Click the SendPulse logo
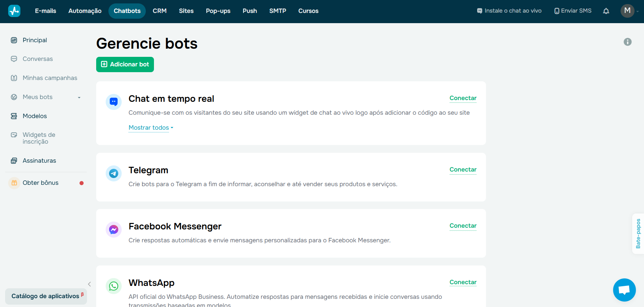This screenshot has width=644, height=307. [14, 11]
